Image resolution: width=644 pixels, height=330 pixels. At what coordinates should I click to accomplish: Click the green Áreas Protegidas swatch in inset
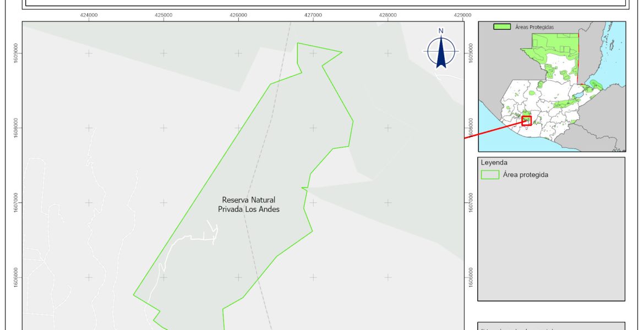click(x=501, y=26)
